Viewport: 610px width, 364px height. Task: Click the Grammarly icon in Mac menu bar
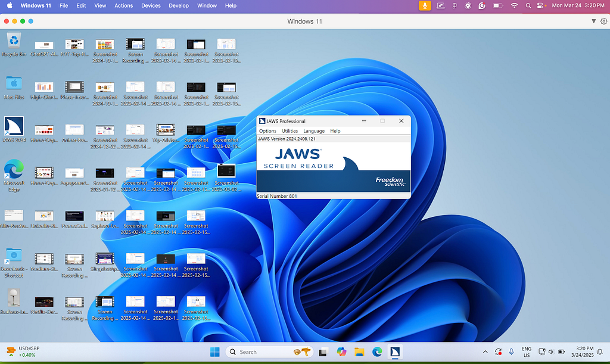tap(481, 5)
